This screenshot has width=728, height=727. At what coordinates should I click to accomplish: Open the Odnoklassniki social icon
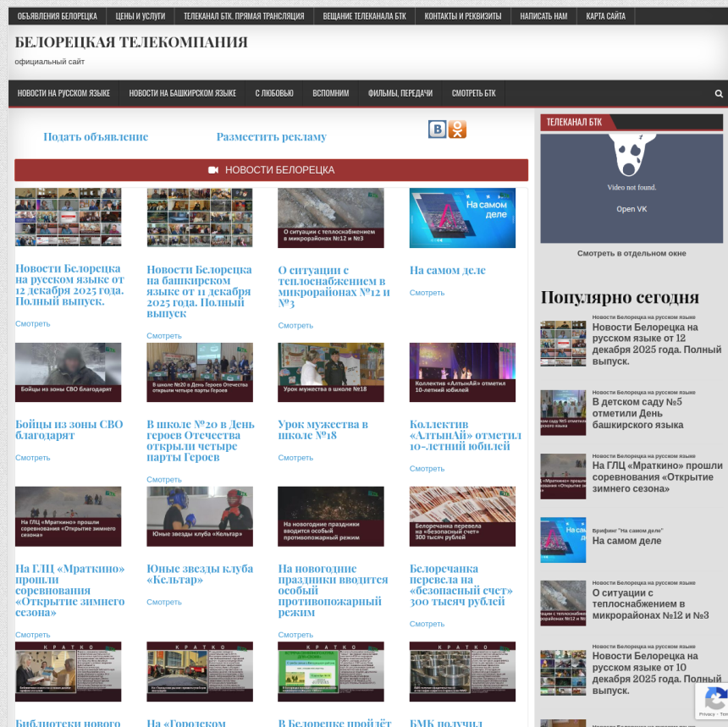tap(457, 129)
